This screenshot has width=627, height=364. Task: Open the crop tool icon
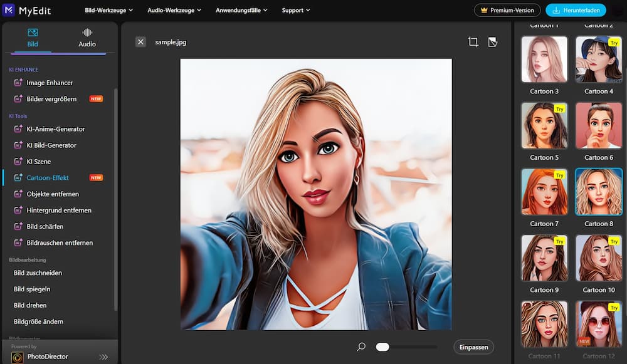tap(473, 42)
